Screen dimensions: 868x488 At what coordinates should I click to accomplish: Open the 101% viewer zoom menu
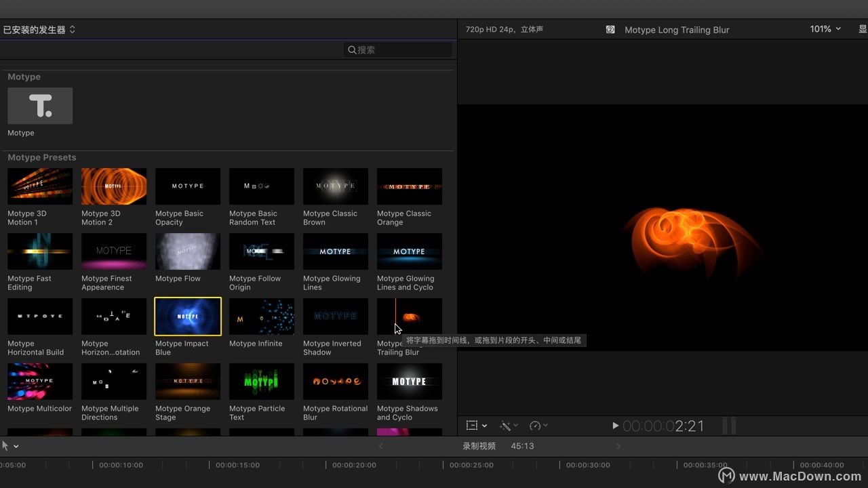(825, 29)
